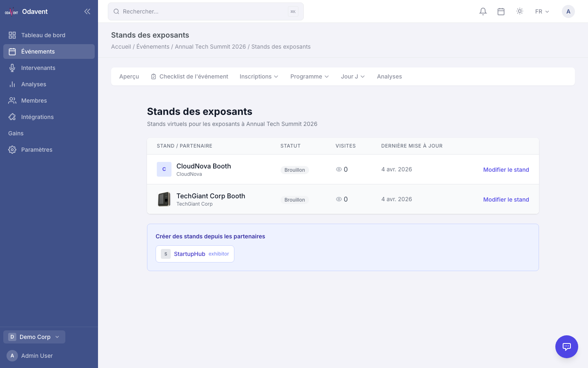Screen dimensions: 588x368
Task: Click Annual Tech Summit 2026 breadcrumb
Action: (x=210, y=47)
